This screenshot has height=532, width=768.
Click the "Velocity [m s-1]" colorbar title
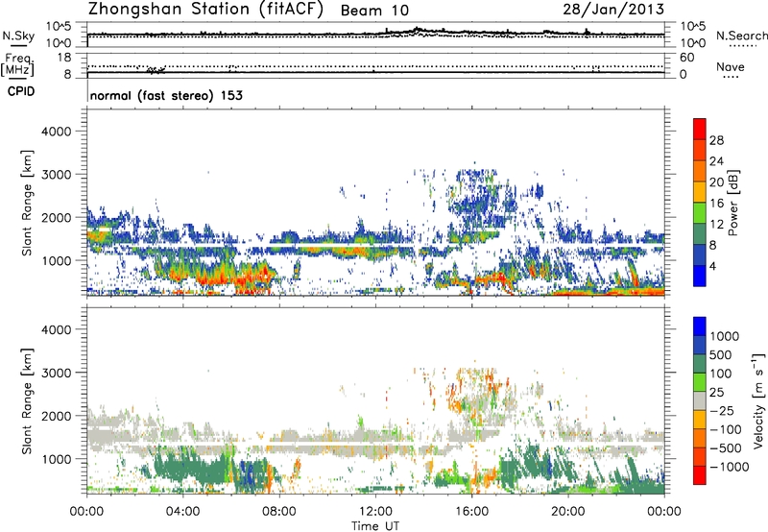(x=758, y=400)
